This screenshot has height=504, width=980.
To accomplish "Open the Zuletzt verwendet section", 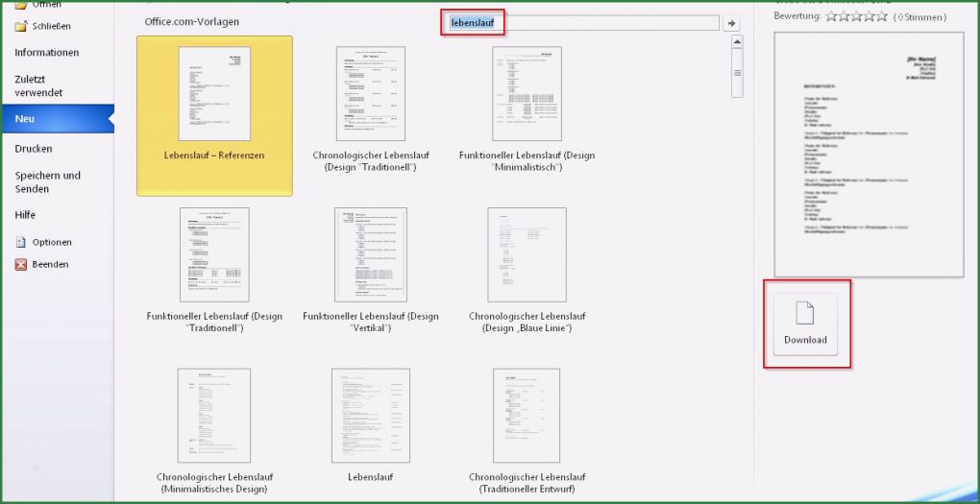I will (38, 86).
